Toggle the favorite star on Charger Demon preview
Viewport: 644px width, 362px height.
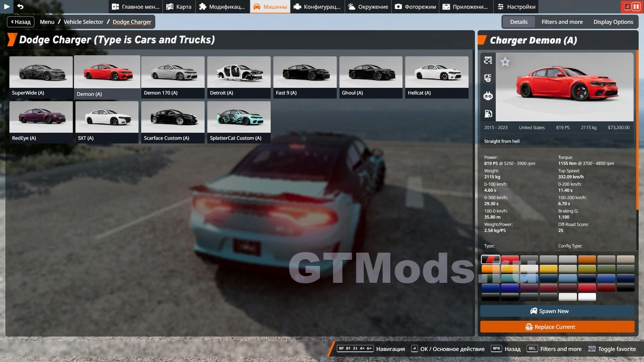click(x=505, y=62)
